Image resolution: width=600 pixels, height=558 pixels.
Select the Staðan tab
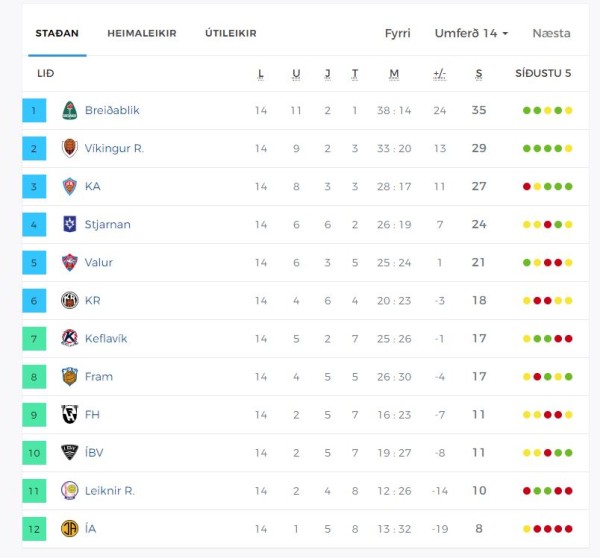tap(57, 33)
